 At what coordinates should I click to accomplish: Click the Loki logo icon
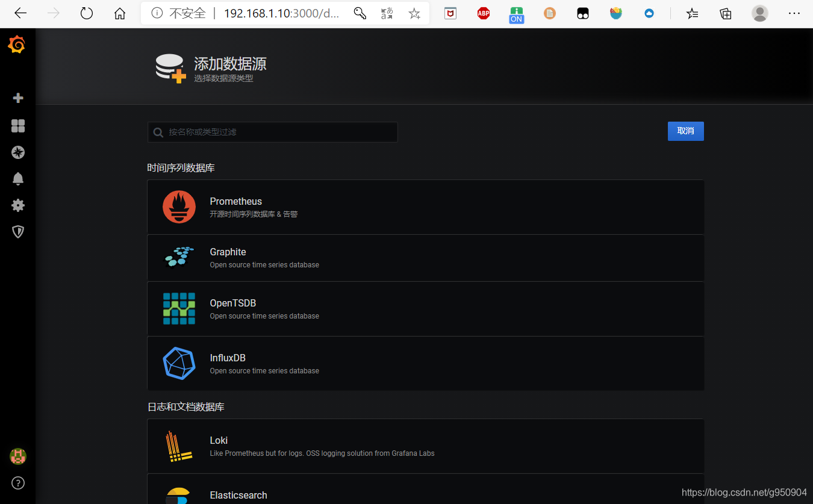179,446
